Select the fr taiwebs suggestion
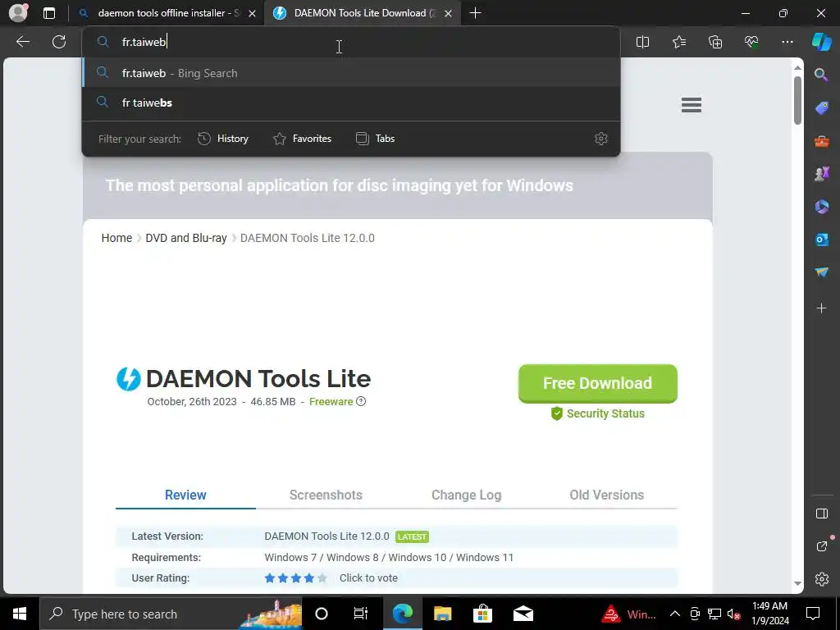 (351, 103)
